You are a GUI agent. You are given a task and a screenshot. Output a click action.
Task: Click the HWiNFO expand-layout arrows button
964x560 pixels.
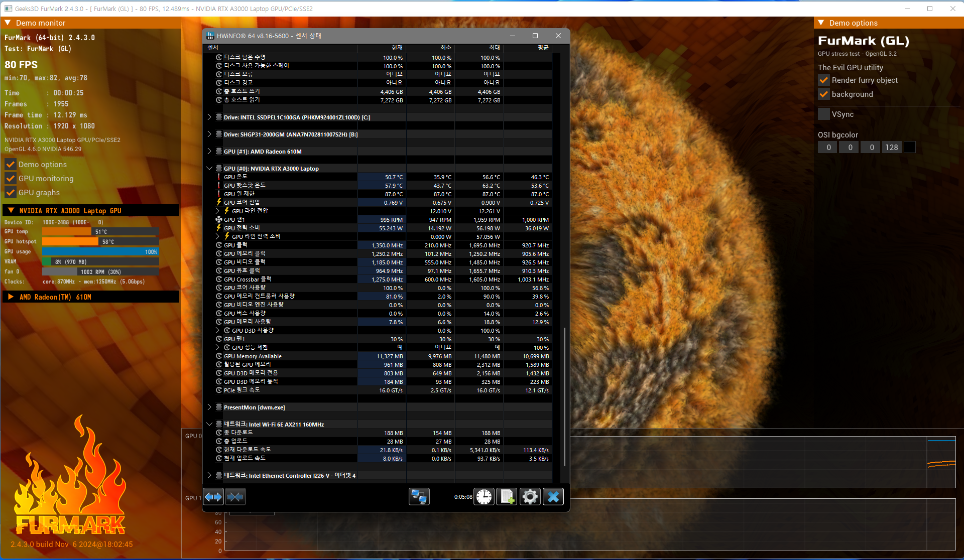coord(213,497)
